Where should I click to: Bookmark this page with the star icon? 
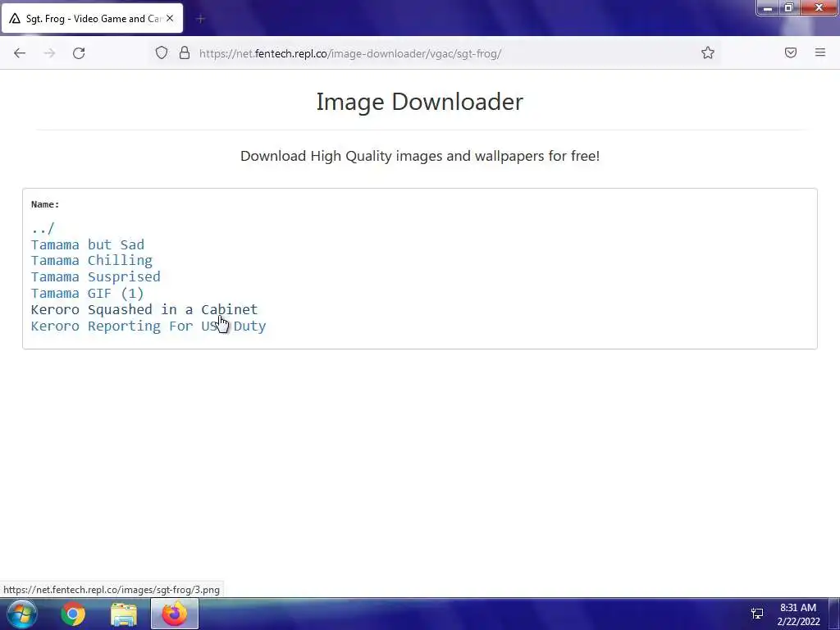click(708, 52)
